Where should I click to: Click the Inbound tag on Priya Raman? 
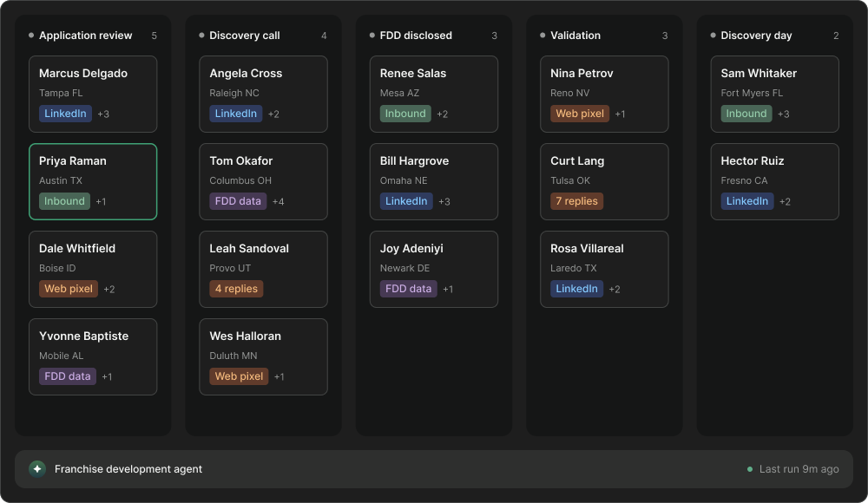click(64, 201)
